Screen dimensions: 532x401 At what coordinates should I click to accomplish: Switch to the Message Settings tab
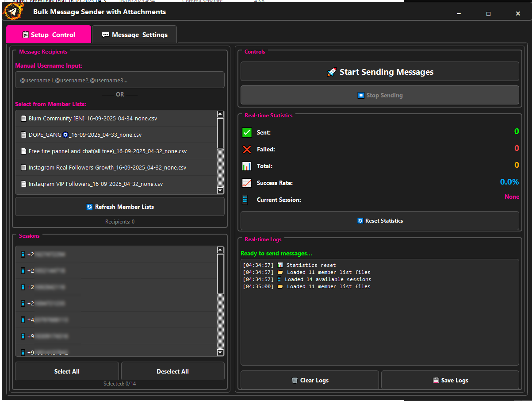(134, 35)
